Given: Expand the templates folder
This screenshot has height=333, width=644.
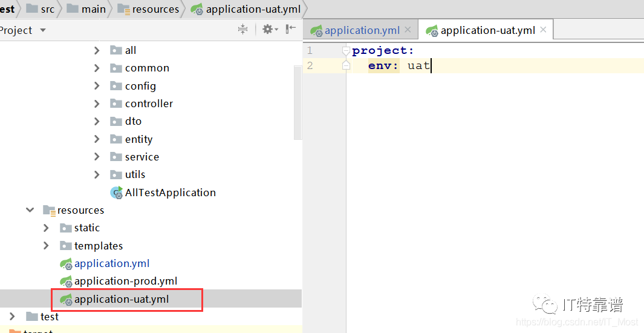Looking at the screenshot, I should [46, 246].
